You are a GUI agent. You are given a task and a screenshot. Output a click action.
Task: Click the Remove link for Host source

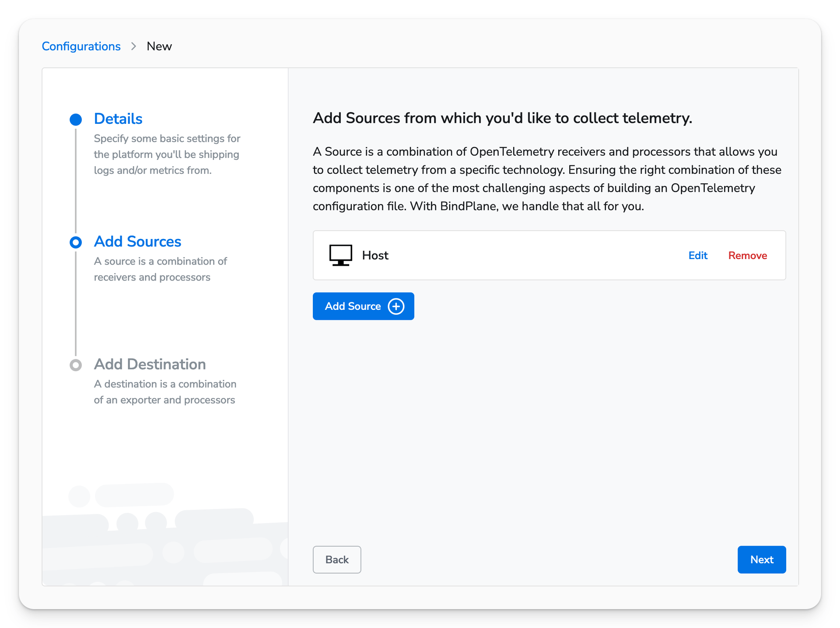pos(747,255)
